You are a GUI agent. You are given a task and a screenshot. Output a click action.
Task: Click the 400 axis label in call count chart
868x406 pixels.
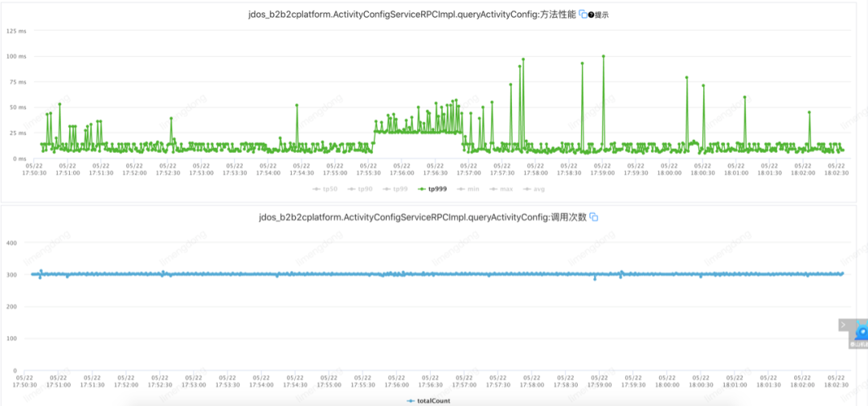pyautogui.click(x=12, y=243)
